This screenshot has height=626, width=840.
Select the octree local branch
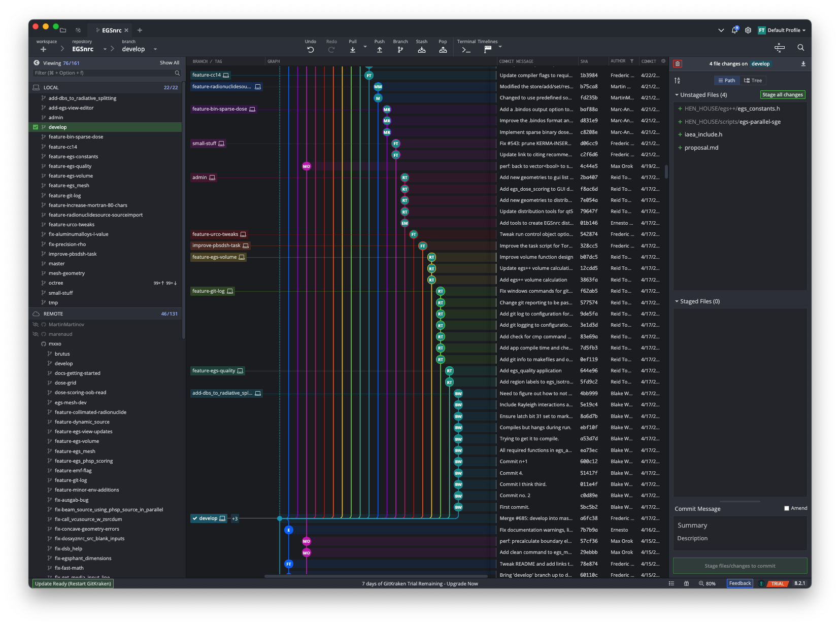tap(56, 283)
